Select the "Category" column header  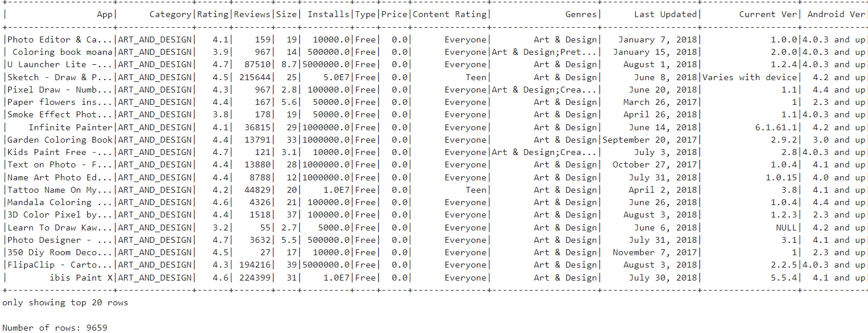pyautogui.click(x=170, y=15)
